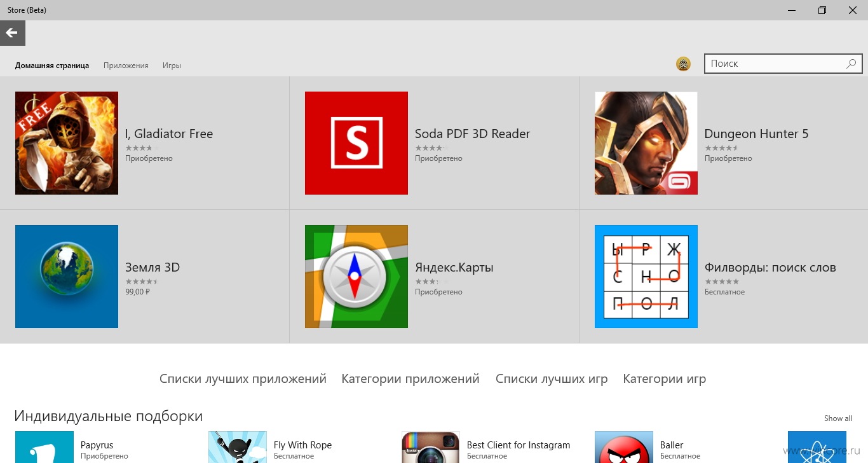Open Soda PDF 3D Reader red icon
This screenshot has height=463, width=868.
pos(356,143)
